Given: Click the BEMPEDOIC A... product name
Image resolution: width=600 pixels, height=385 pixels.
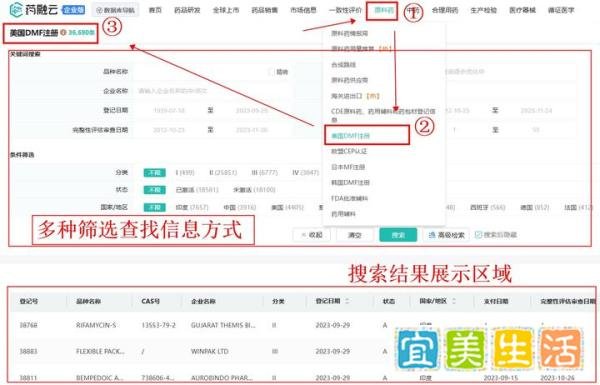Looking at the screenshot, I should coord(99,378).
